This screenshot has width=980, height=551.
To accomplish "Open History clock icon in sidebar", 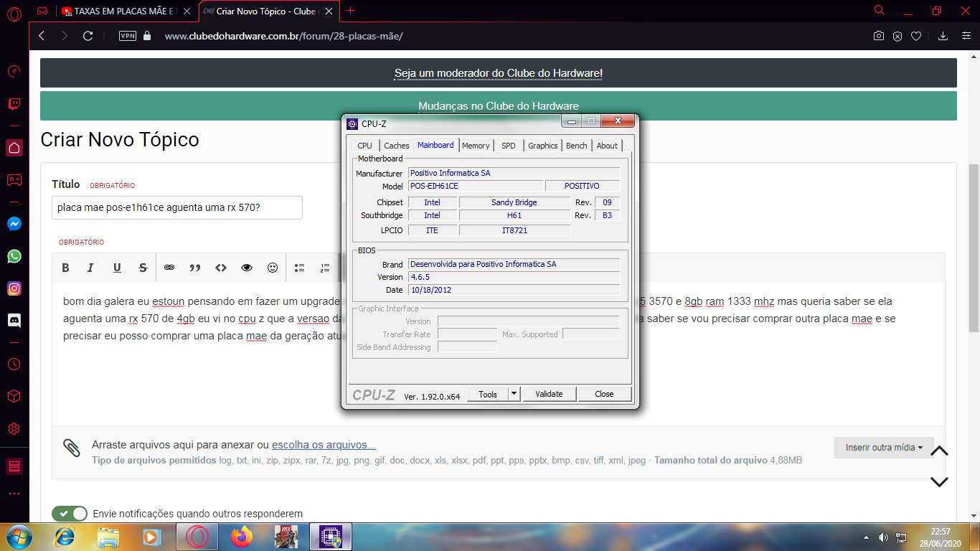I will coord(14,364).
